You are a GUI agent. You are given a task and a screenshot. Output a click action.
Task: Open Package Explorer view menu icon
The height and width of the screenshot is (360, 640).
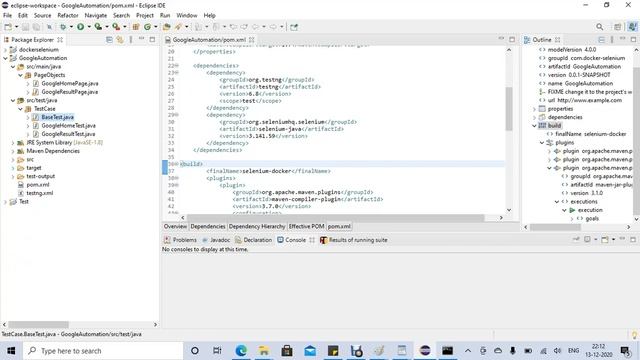pos(131,40)
